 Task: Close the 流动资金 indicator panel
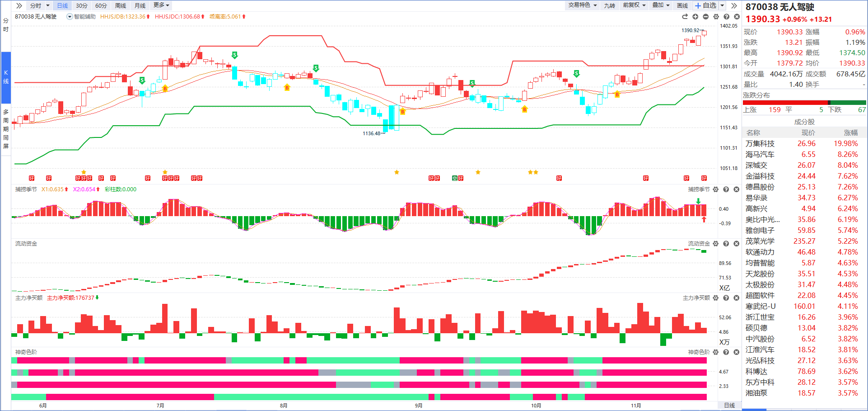pos(737,244)
